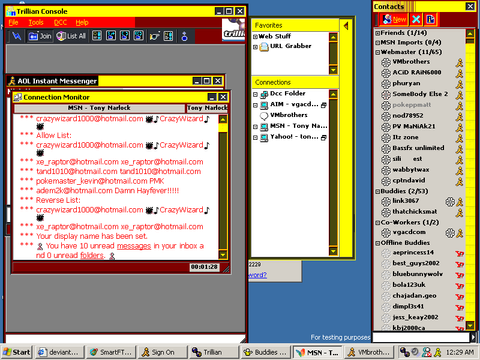
Task: Click the Connection Monitor scrollbar down arrow
Action: pos(223,255)
